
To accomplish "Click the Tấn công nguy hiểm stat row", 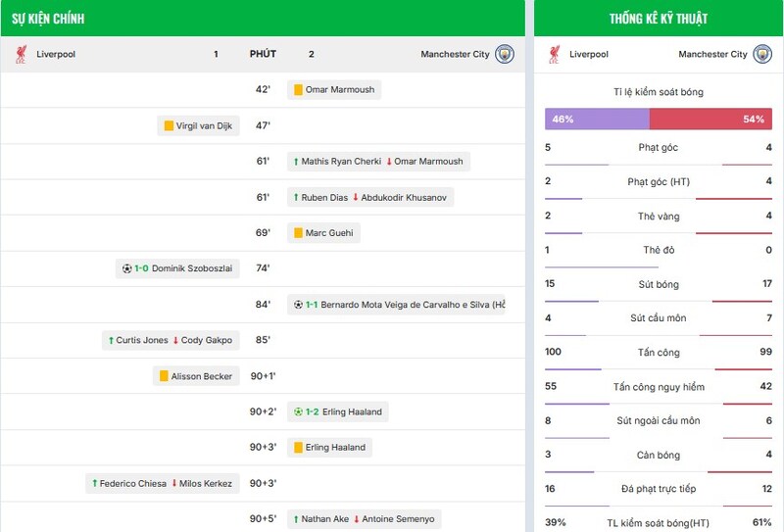I will coord(658,387).
